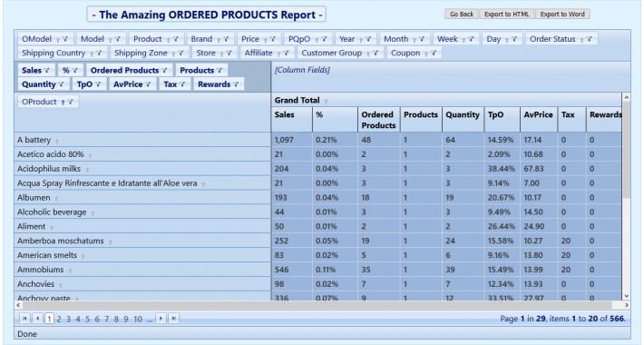The image size is (644, 345).
Task: Open filter icon on the Week field
Action: 471,39
